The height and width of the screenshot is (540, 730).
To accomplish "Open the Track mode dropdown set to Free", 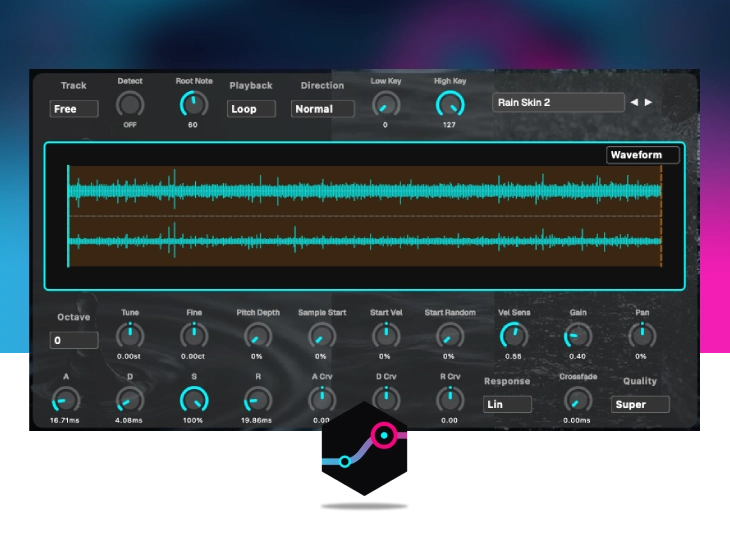I will pos(74,108).
